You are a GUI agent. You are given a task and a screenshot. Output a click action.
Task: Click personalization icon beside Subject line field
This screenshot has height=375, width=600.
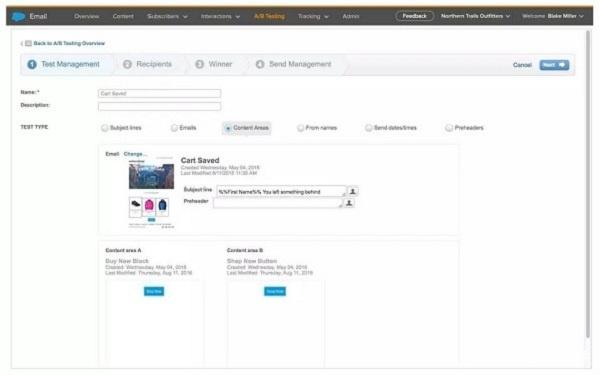point(352,191)
